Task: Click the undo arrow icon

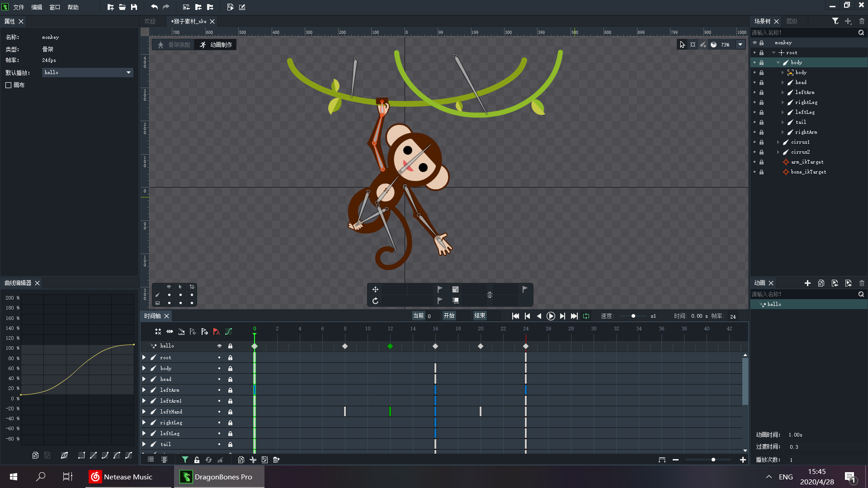Action: (154, 7)
